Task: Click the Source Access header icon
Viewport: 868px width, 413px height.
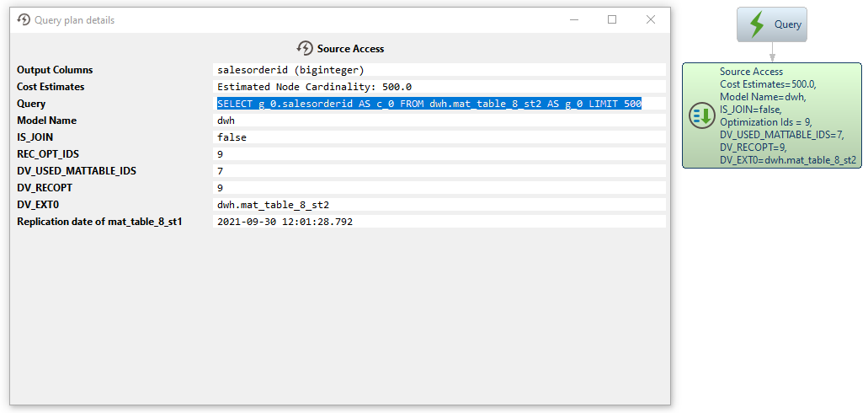Action: tap(305, 49)
